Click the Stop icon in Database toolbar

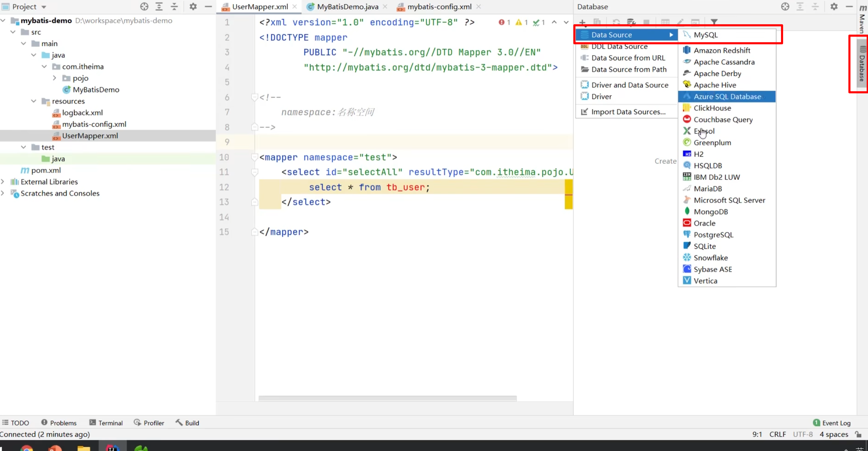click(x=646, y=22)
